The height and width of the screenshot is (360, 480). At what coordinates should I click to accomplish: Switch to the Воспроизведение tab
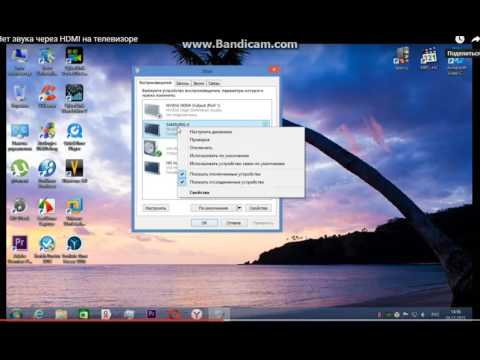pyautogui.click(x=155, y=83)
